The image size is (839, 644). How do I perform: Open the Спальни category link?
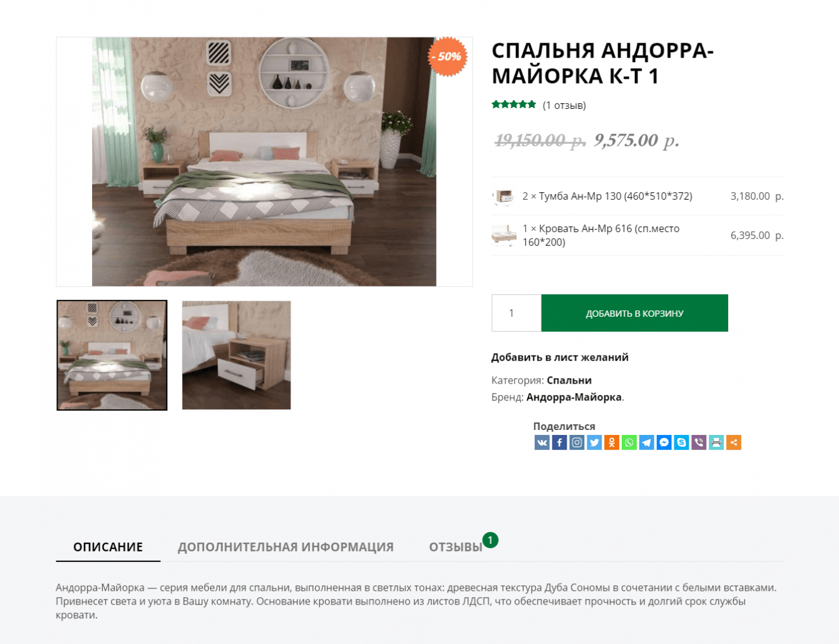point(569,380)
